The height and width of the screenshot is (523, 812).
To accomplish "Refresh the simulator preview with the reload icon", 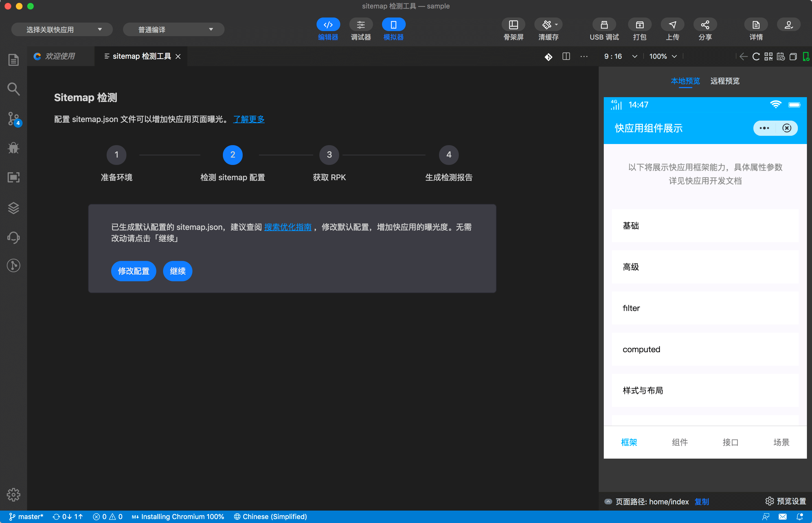I will point(756,57).
